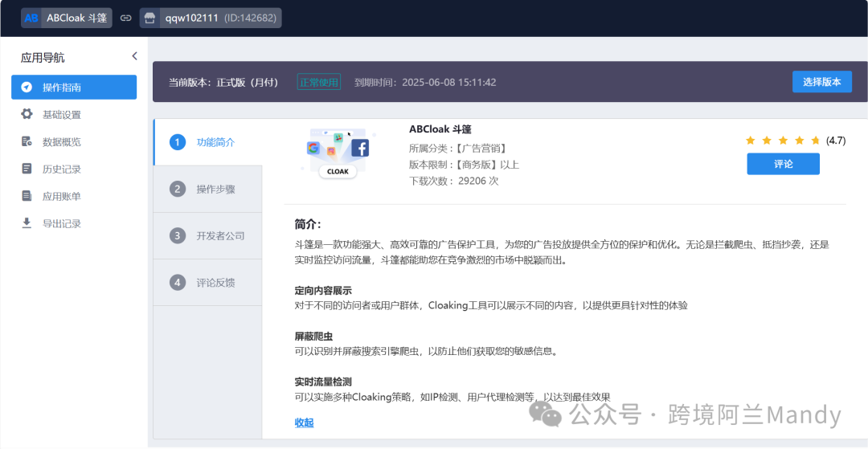Open 操作指南 in the sidebar
Viewport: 868px width, 449px height.
(x=74, y=88)
